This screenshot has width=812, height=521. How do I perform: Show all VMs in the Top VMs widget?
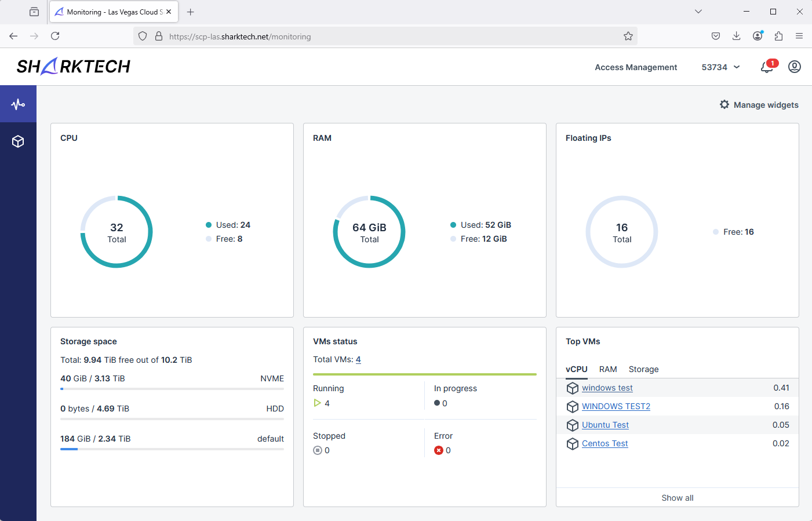[677, 497]
